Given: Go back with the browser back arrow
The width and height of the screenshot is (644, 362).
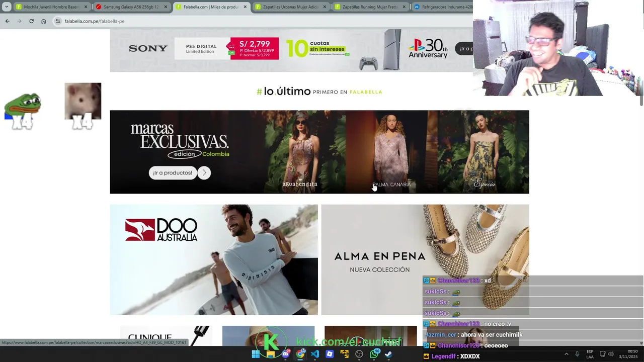Looking at the screenshot, I should 7,21.
